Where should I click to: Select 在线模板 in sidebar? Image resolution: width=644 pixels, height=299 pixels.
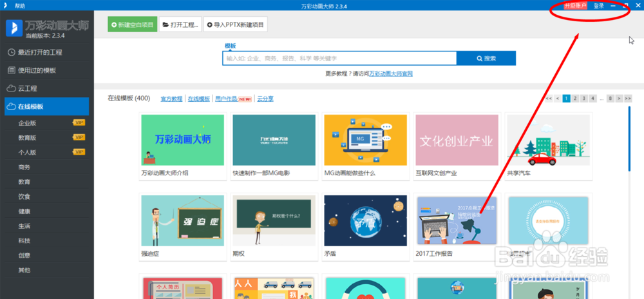pyautogui.click(x=46, y=106)
